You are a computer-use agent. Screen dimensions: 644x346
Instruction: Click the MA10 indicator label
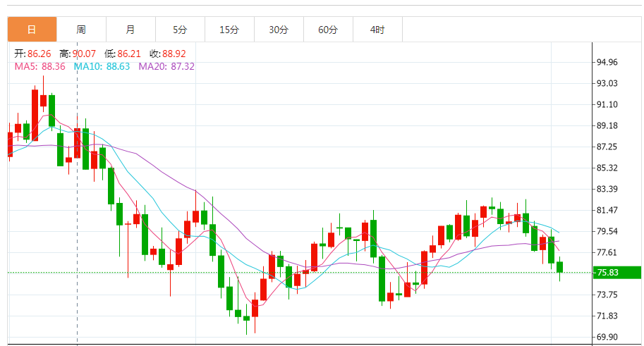(x=102, y=66)
